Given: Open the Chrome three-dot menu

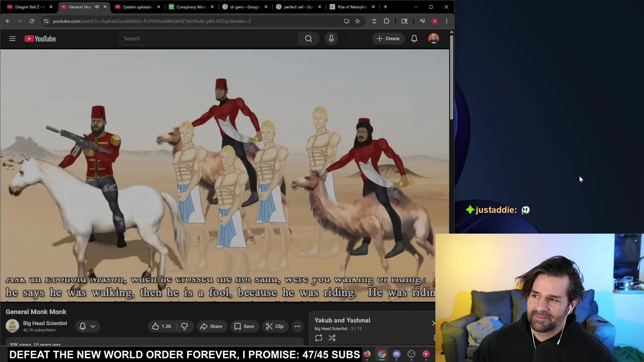Looking at the screenshot, I should pos(446,21).
